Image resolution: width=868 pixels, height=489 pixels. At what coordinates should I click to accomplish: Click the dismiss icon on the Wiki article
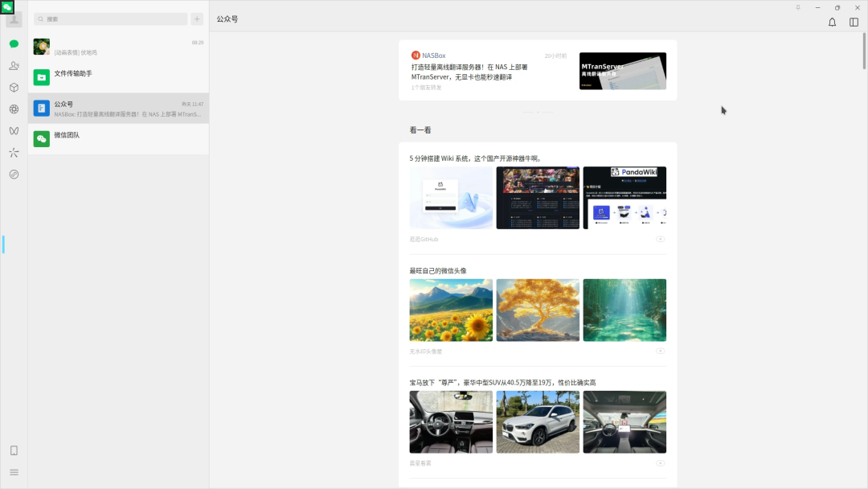661,239
